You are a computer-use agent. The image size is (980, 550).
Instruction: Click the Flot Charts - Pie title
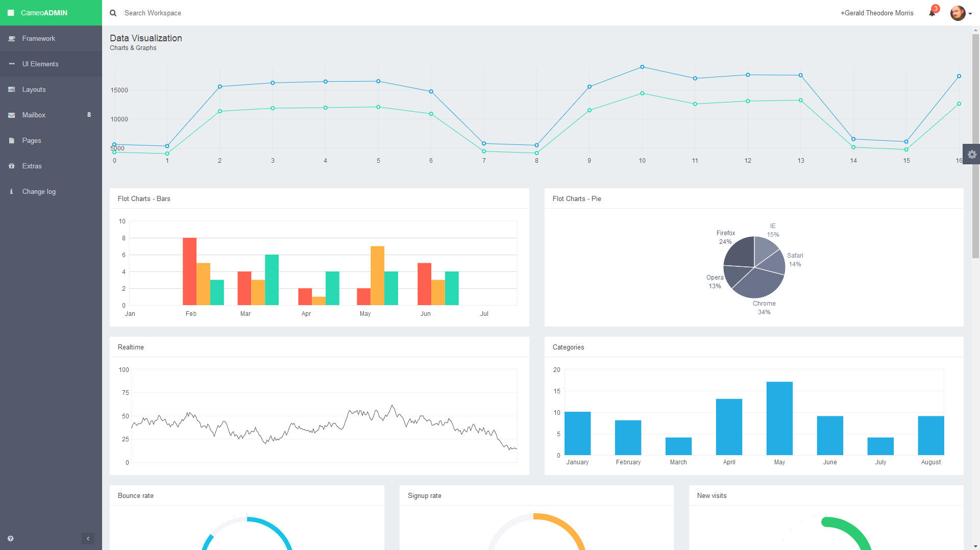577,198
